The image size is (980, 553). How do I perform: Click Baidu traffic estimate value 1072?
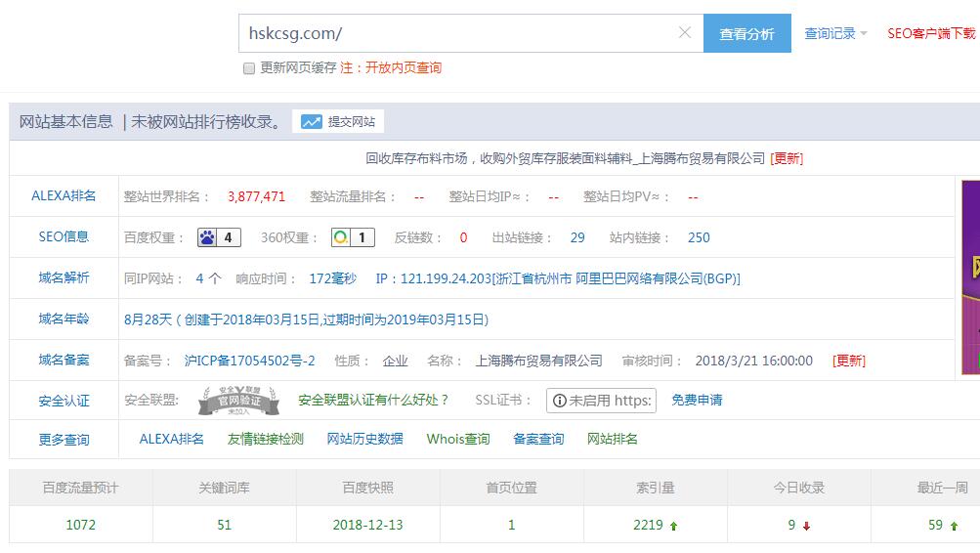pos(81,525)
